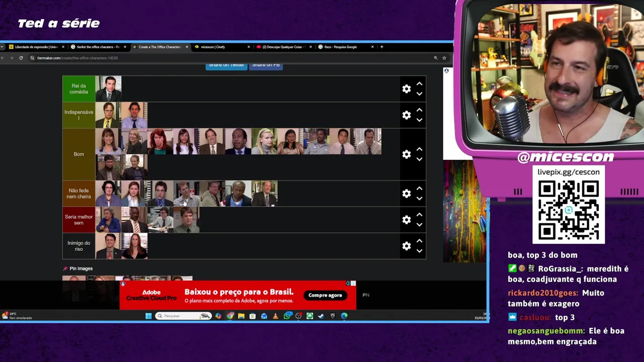The image size is (644, 362).
Task: Click the Não fede nem cheira label
Action: pyautogui.click(x=78, y=194)
